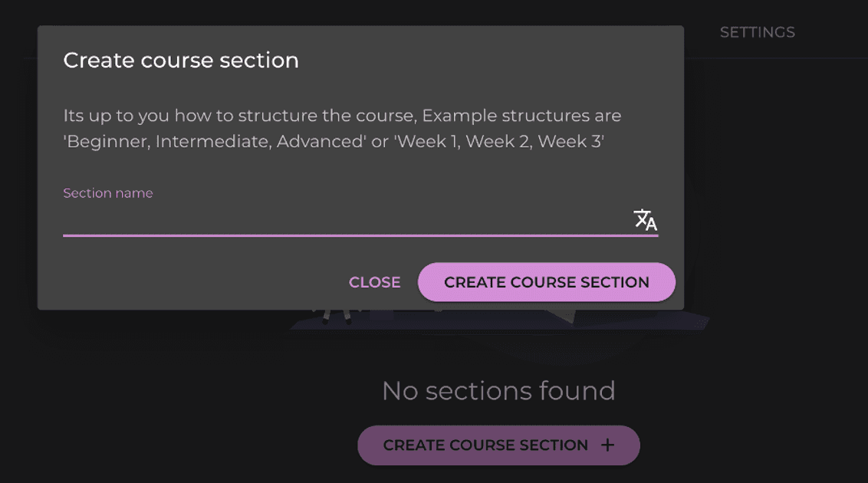Click the 'Week 1, Week 2, Week 3' example text

point(498,142)
